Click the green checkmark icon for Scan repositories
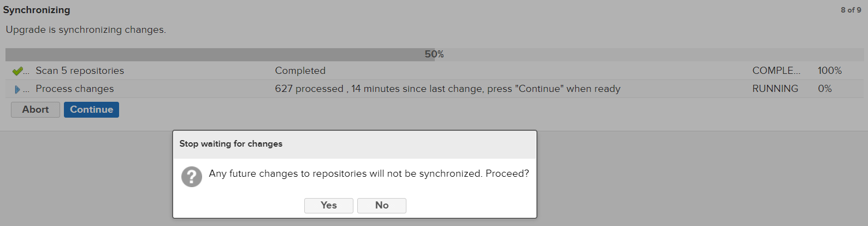This screenshot has height=226, width=868. pos(17,71)
